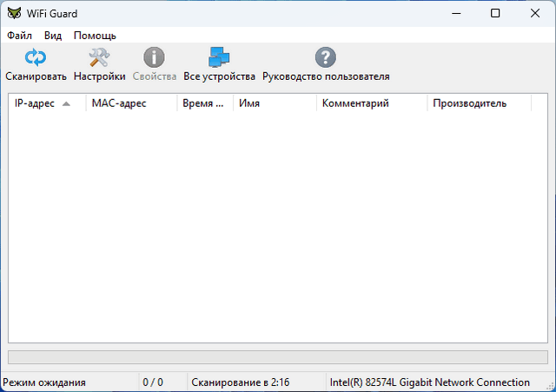Show Все устройства via monitors icon
556x392 pixels.
[219, 58]
